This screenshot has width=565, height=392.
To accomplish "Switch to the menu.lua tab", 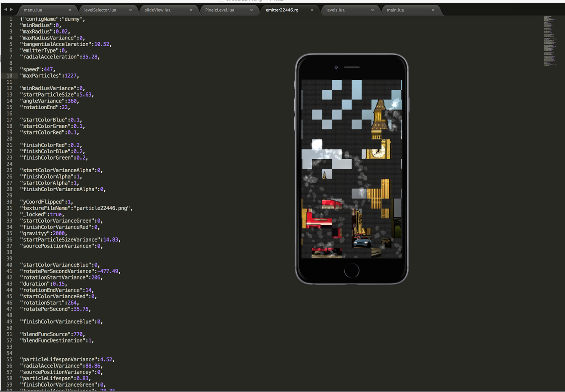I will 33,10.
